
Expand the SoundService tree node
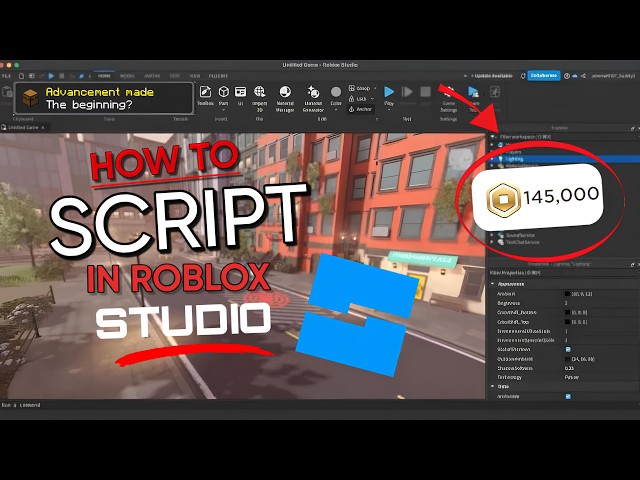point(492,235)
